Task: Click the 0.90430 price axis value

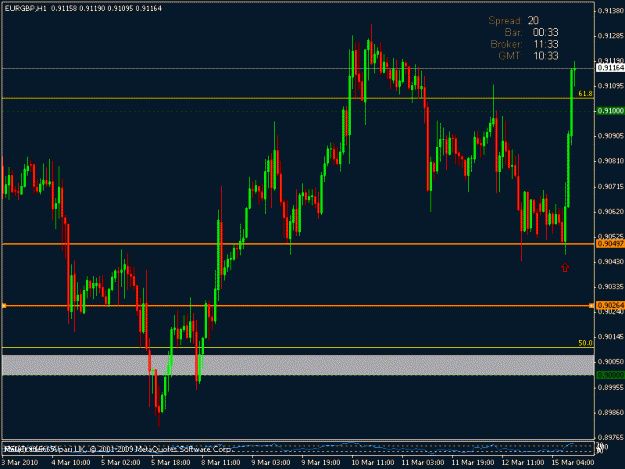Action: 611,261
